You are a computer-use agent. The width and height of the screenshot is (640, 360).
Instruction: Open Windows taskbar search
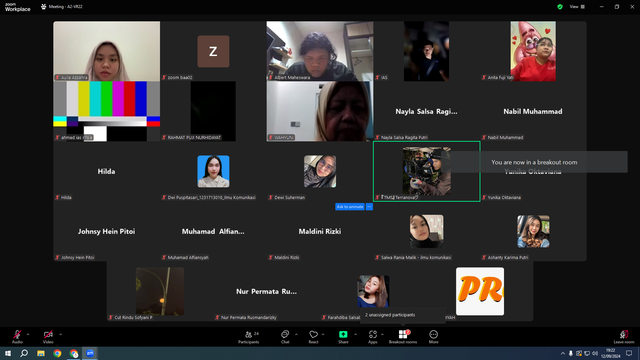(x=24, y=353)
